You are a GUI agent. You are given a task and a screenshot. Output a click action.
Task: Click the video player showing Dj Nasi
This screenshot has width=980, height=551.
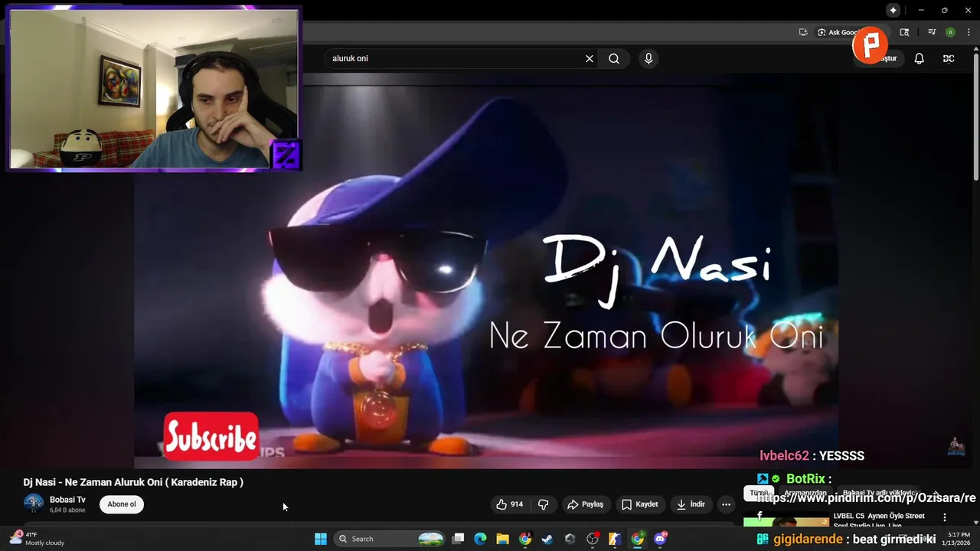click(486, 272)
